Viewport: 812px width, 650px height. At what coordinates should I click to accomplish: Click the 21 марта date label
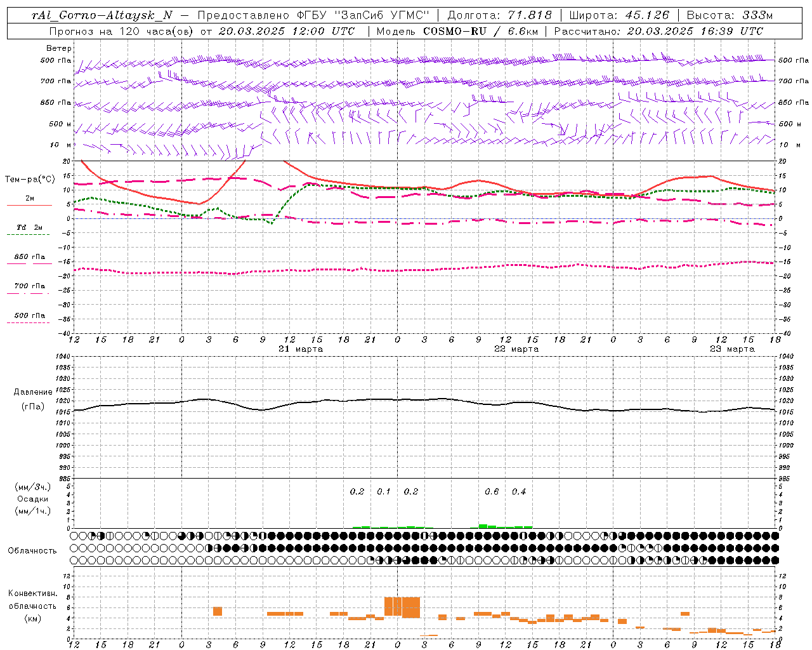coord(301,349)
